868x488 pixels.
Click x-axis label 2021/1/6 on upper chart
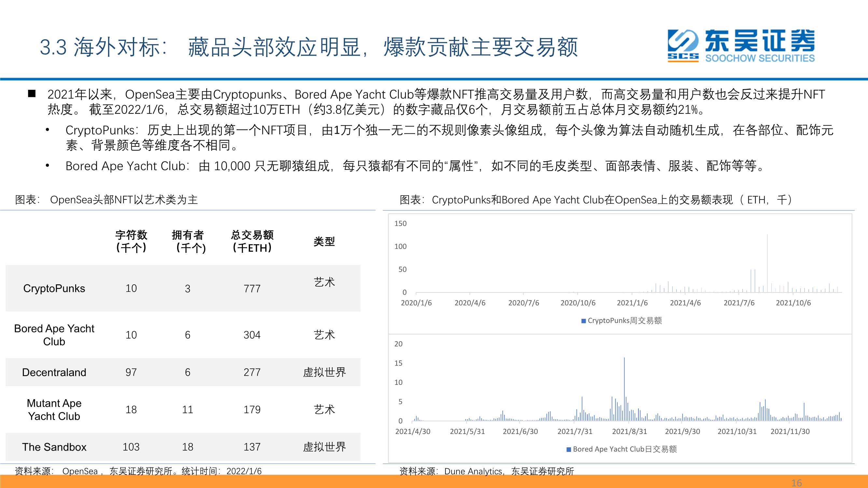pyautogui.click(x=632, y=303)
